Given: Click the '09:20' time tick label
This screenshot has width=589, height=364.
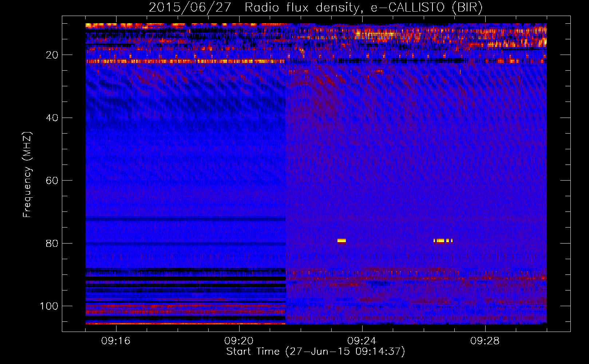Looking at the screenshot, I should pos(239,341).
